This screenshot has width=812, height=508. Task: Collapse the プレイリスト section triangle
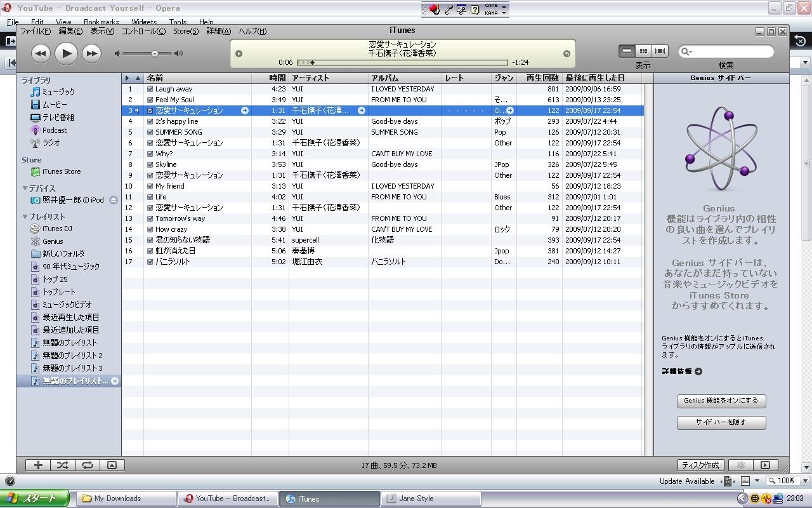[x=25, y=217]
